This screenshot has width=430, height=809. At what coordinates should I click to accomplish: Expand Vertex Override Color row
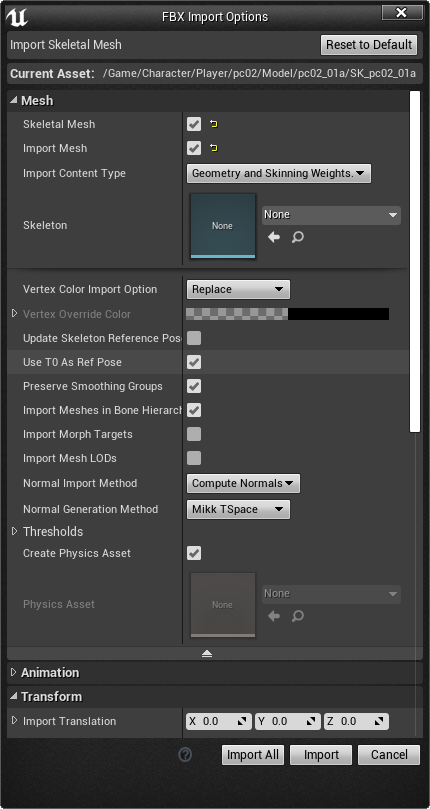click(x=14, y=314)
